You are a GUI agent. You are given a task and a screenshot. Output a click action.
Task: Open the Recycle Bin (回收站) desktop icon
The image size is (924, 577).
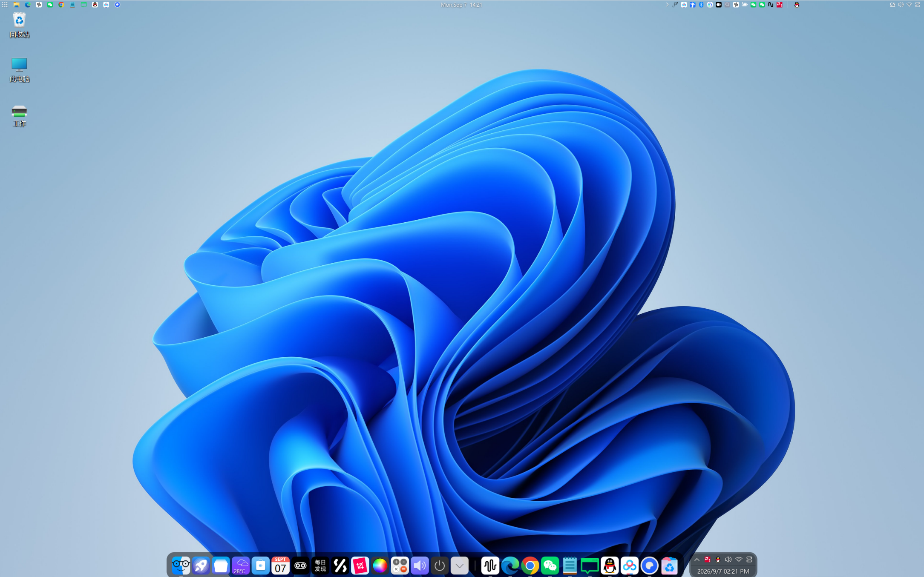[19, 25]
